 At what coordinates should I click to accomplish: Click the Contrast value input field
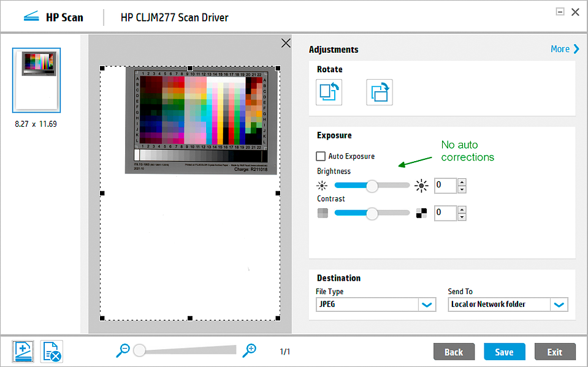[446, 213]
